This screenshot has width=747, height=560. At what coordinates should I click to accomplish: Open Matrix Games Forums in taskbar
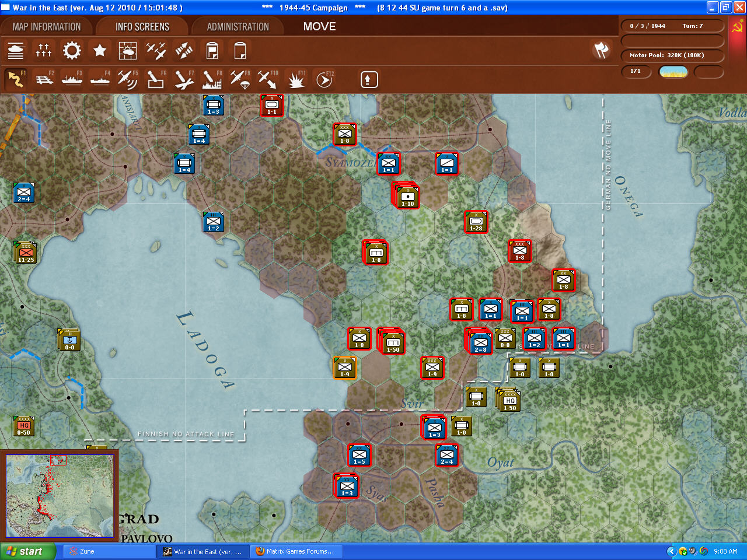pos(296,551)
